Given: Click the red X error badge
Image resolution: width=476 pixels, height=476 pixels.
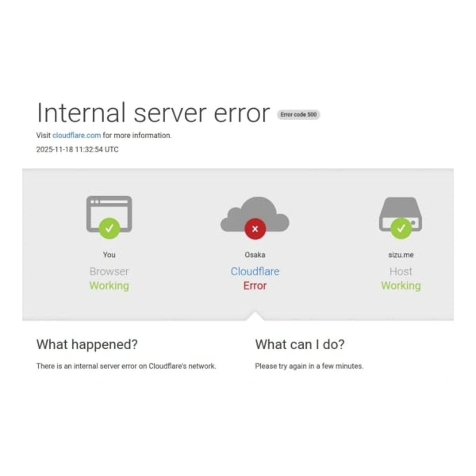Looking at the screenshot, I should click(x=255, y=229).
